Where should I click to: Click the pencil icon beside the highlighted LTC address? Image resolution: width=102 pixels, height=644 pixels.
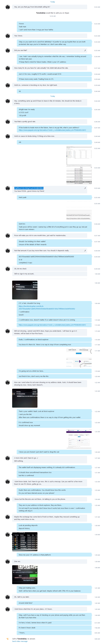85,188
